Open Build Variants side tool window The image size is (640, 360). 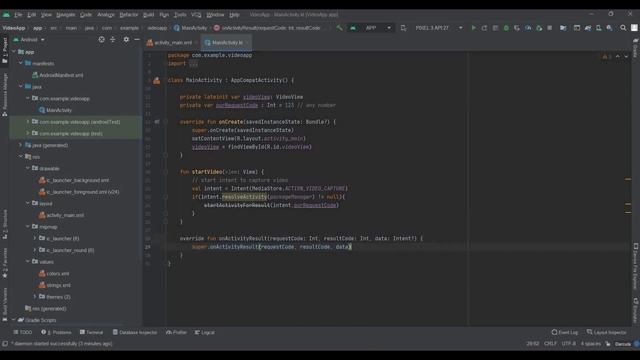click(5, 304)
